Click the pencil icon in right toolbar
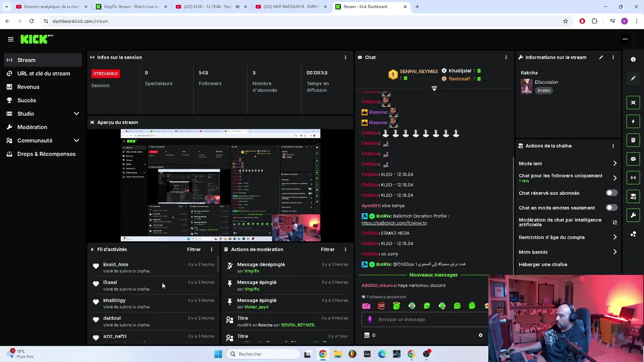This screenshot has width=644, height=362. (x=633, y=78)
